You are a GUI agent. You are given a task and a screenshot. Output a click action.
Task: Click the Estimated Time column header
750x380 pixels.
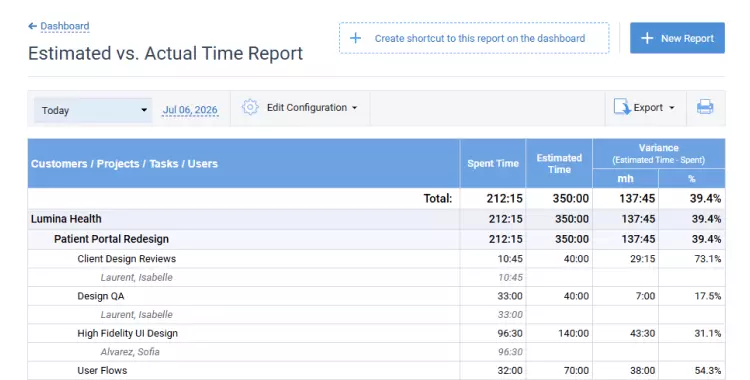(559, 164)
